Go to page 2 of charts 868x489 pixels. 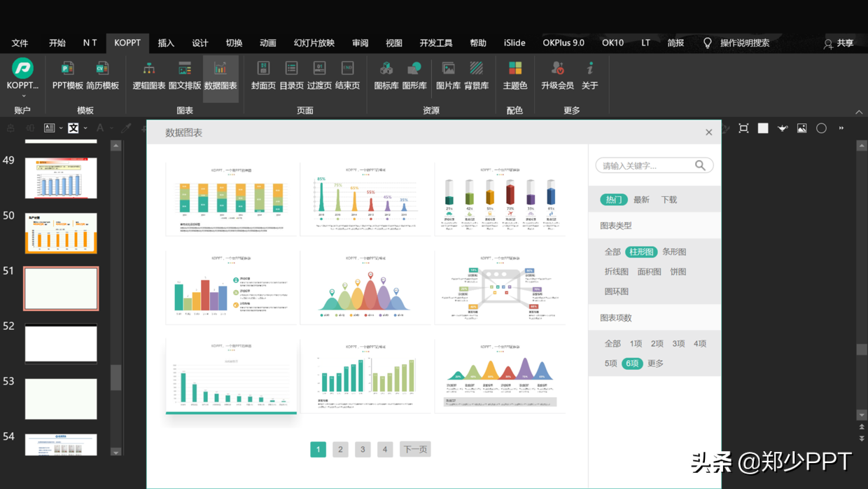(340, 449)
